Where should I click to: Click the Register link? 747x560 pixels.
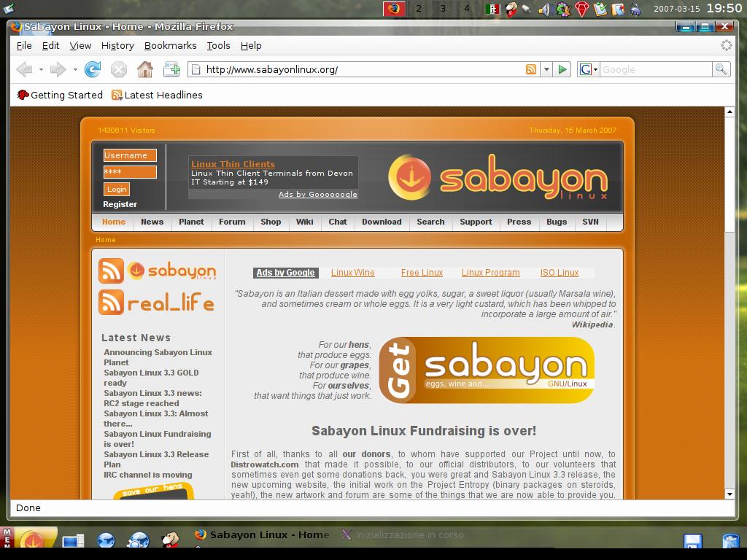click(120, 204)
